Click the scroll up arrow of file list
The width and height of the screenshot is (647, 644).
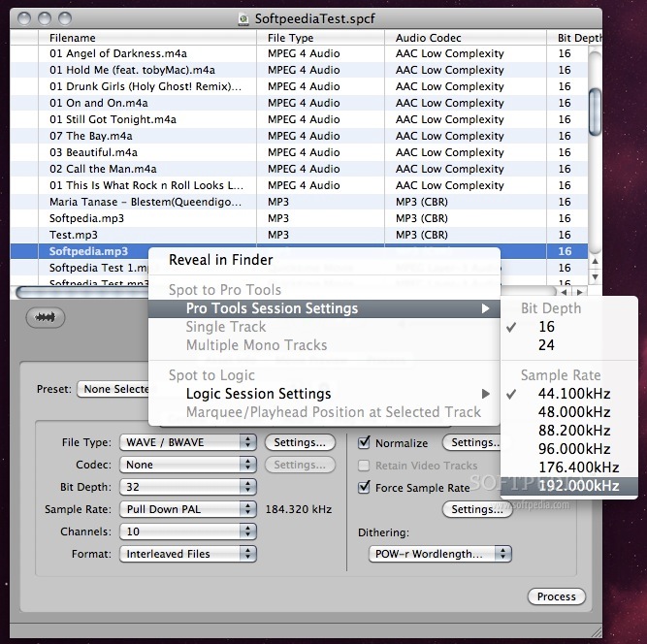[x=595, y=261]
